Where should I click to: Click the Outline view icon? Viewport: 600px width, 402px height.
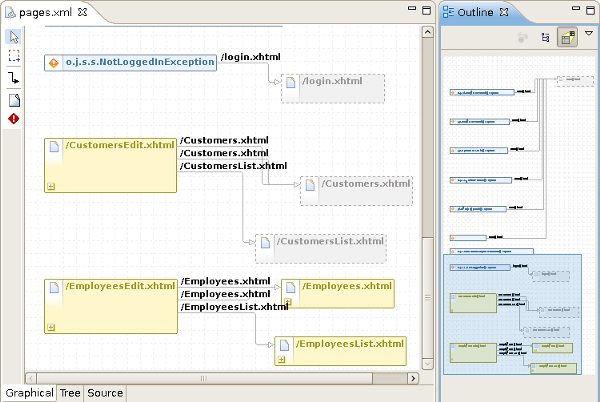click(449, 12)
